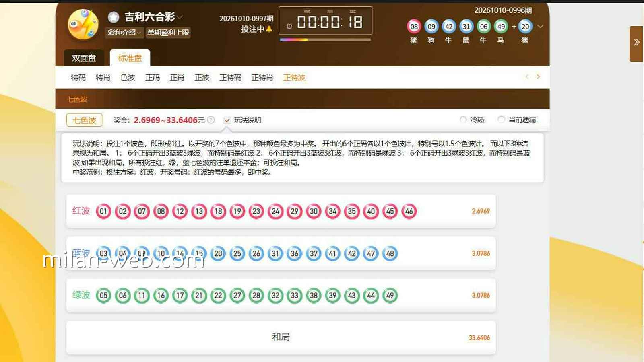Select the 正特码 play type

pyautogui.click(x=230, y=78)
